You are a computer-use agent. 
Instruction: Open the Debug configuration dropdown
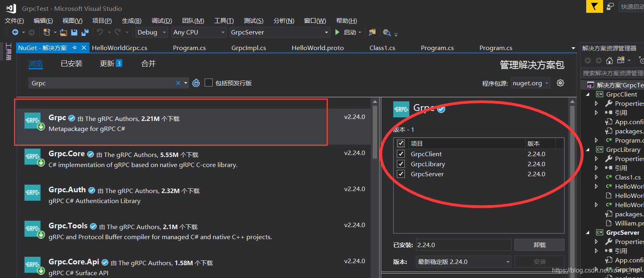(151, 32)
